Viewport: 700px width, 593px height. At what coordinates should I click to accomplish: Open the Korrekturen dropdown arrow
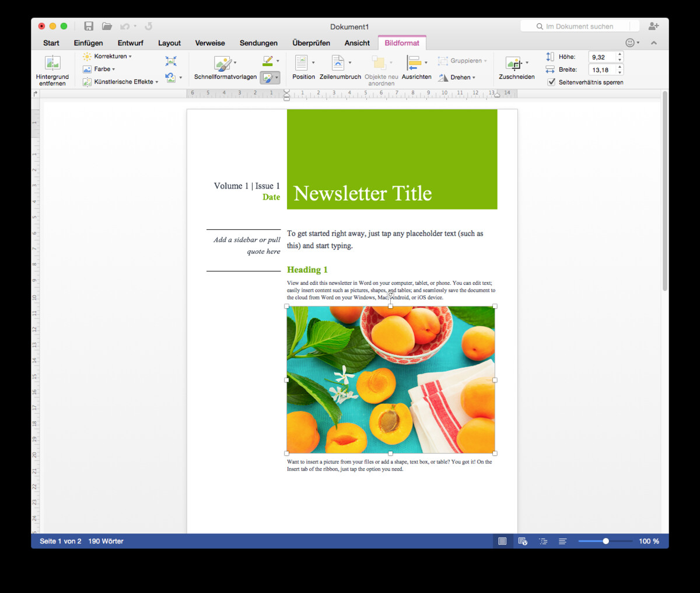tap(130, 57)
